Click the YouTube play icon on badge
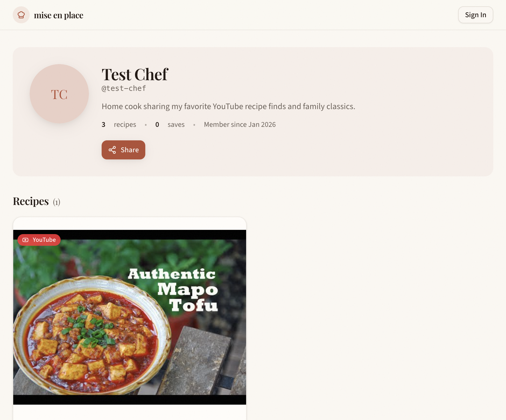 pyautogui.click(x=25, y=240)
